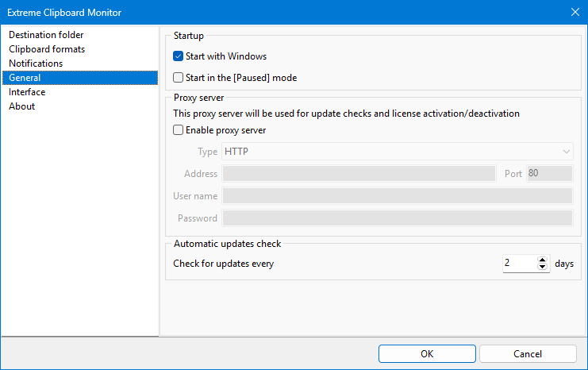
Task: Open the Destination folder settings page
Action: pos(80,35)
